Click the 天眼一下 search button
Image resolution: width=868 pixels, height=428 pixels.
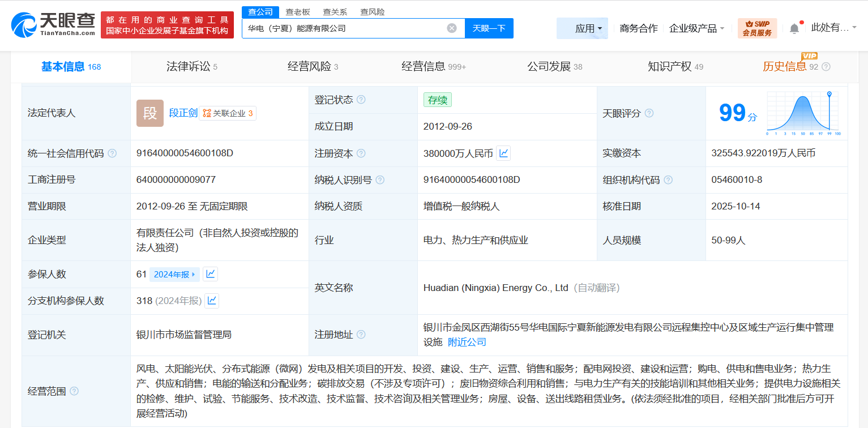click(x=489, y=28)
